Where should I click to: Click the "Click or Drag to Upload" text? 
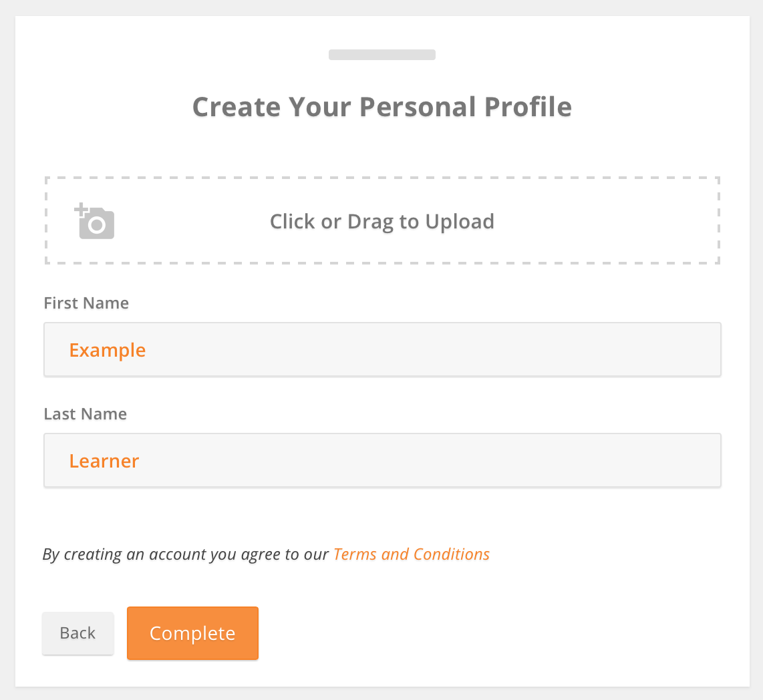(x=382, y=221)
